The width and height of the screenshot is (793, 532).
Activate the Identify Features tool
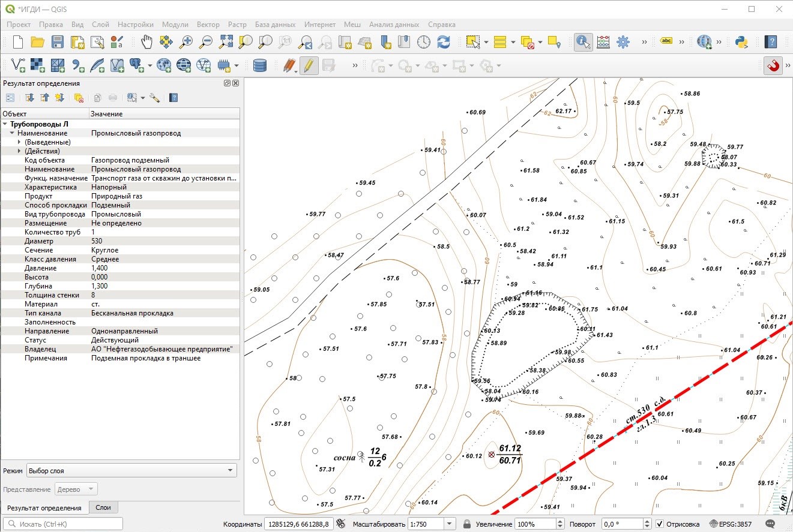click(x=583, y=42)
